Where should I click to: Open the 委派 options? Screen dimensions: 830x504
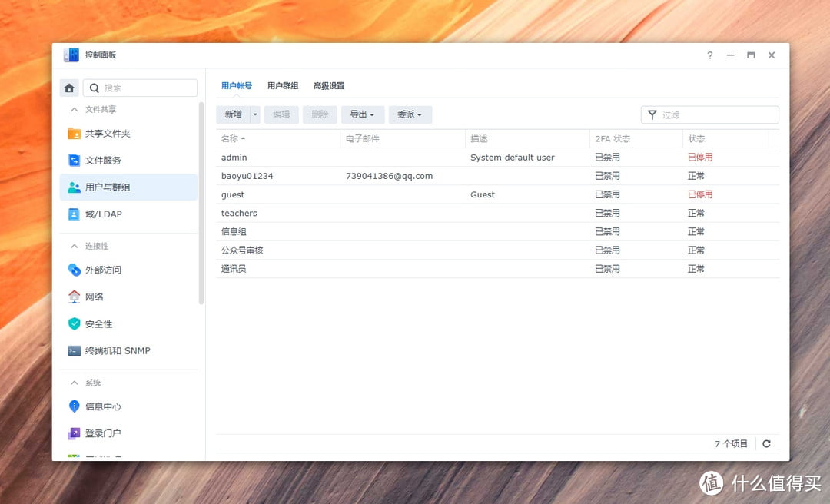(x=410, y=114)
